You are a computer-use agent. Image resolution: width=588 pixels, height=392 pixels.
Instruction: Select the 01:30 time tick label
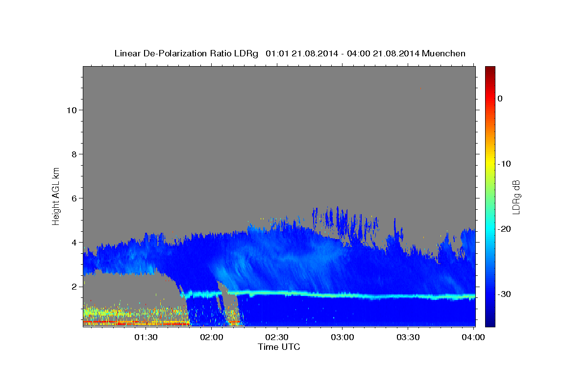point(146,337)
